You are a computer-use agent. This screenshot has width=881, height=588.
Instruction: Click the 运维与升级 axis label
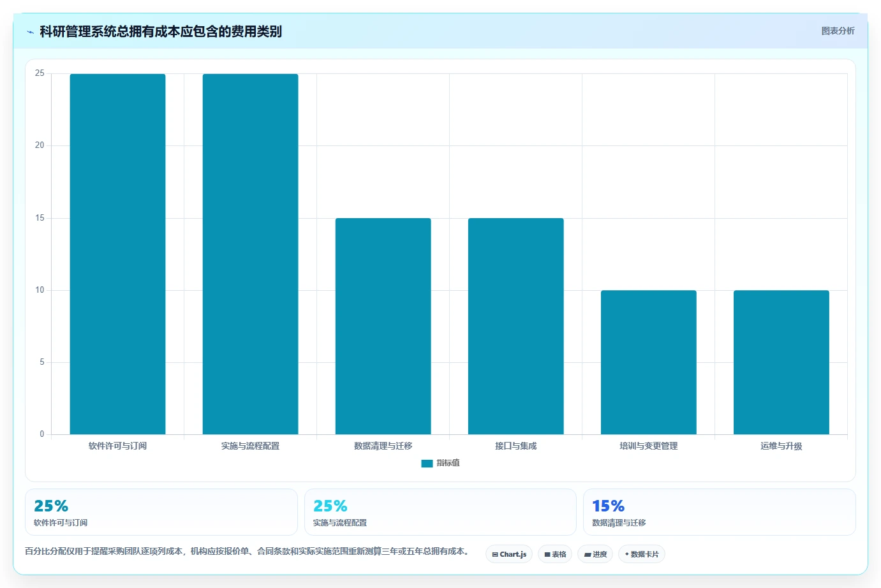tap(781, 446)
